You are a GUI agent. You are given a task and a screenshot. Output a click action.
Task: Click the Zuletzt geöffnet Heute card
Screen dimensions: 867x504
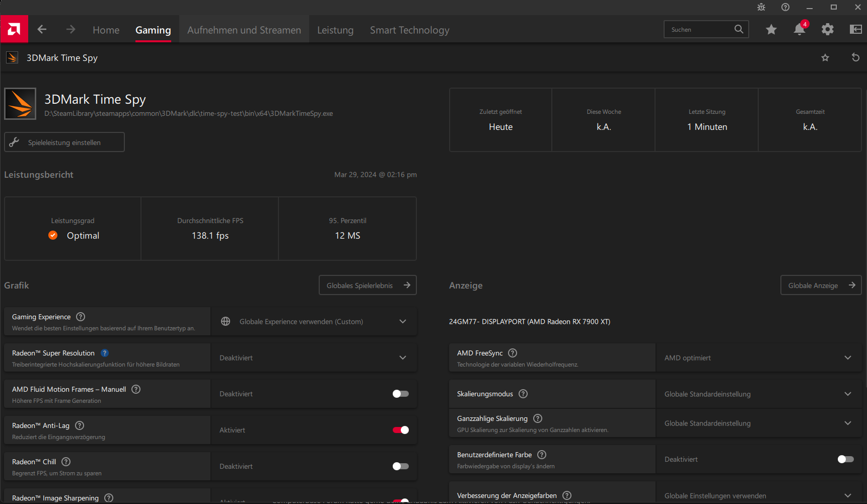[x=501, y=120]
